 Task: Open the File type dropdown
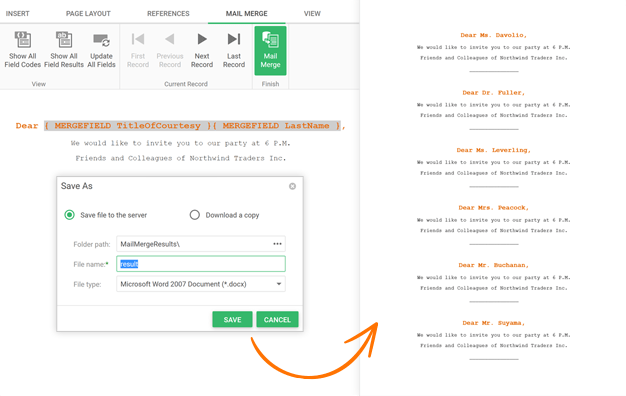point(201,284)
